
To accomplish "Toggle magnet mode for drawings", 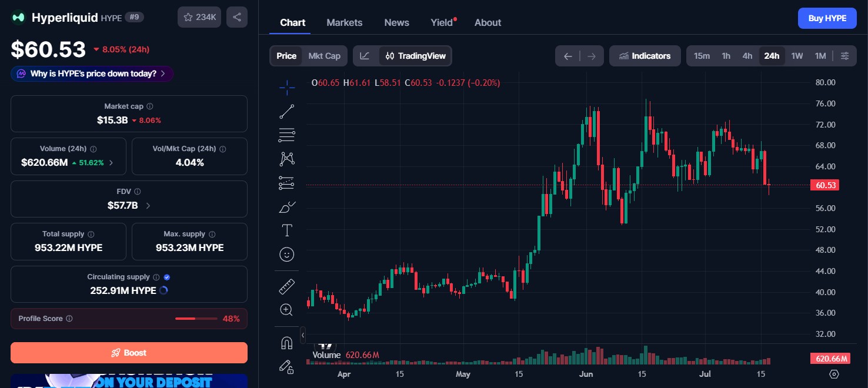I will click(x=287, y=343).
